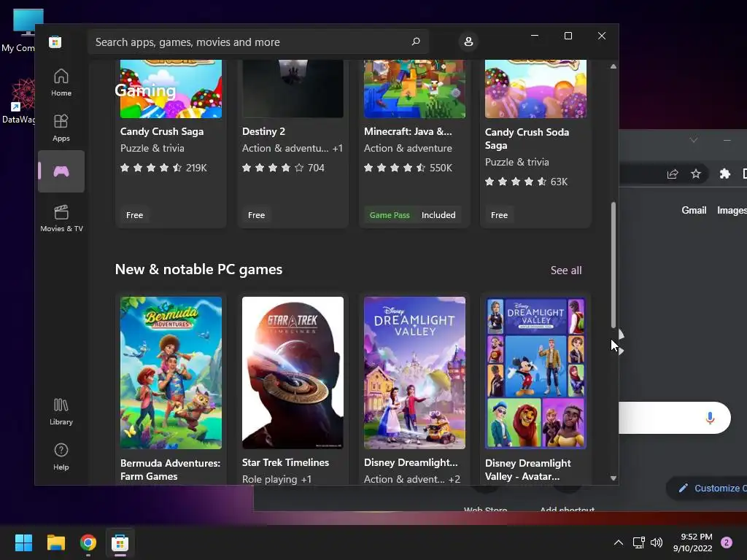Viewport: 747px width, 560px height.
Task: Open Movies & TV section
Action: [x=61, y=218]
